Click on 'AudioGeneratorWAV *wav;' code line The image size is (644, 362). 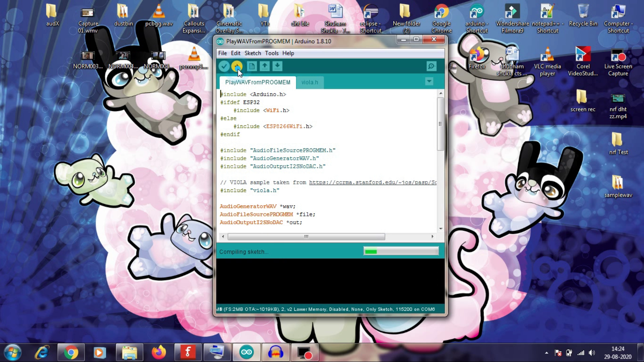(x=258, y=206)
